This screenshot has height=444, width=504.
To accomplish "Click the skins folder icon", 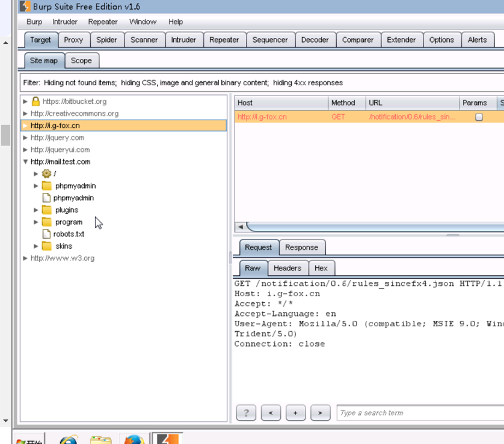I will click(x=47, y=246).
